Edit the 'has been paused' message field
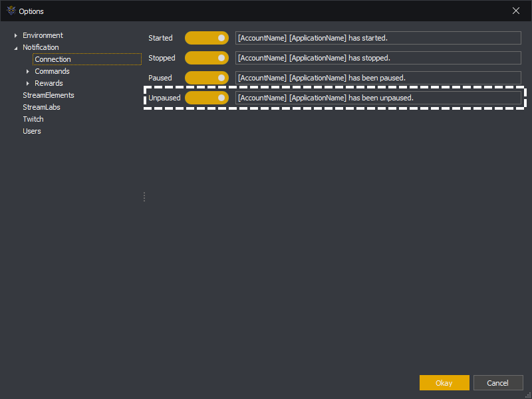 (378, 78)
